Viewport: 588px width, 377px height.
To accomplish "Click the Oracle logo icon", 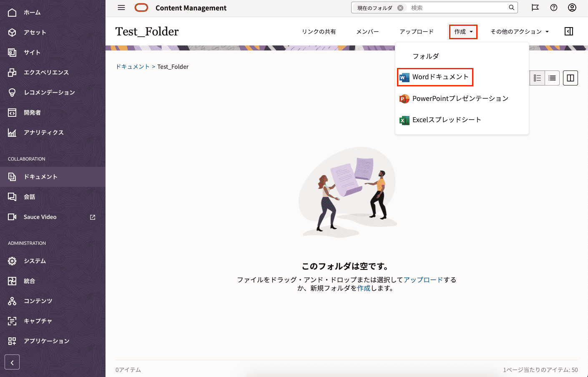I will tap(141, 8).
